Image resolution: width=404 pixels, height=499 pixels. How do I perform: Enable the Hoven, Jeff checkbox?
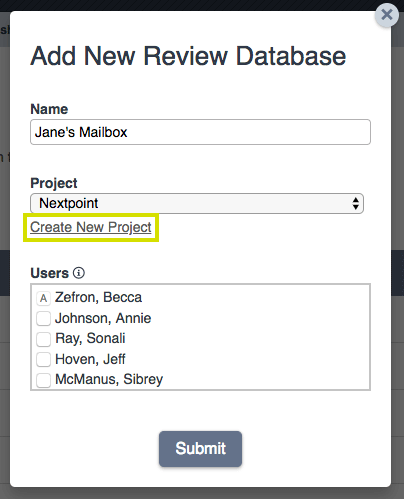pos(43,359)
